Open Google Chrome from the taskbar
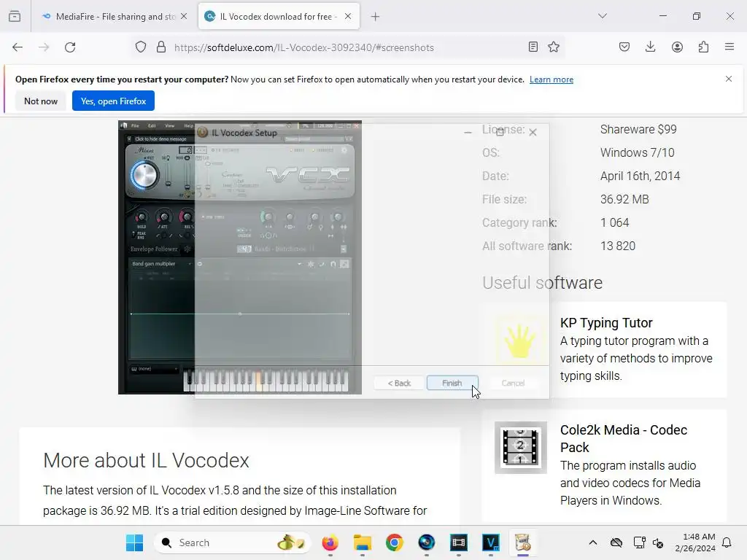747x560 pixels. (x=394, y=542)
